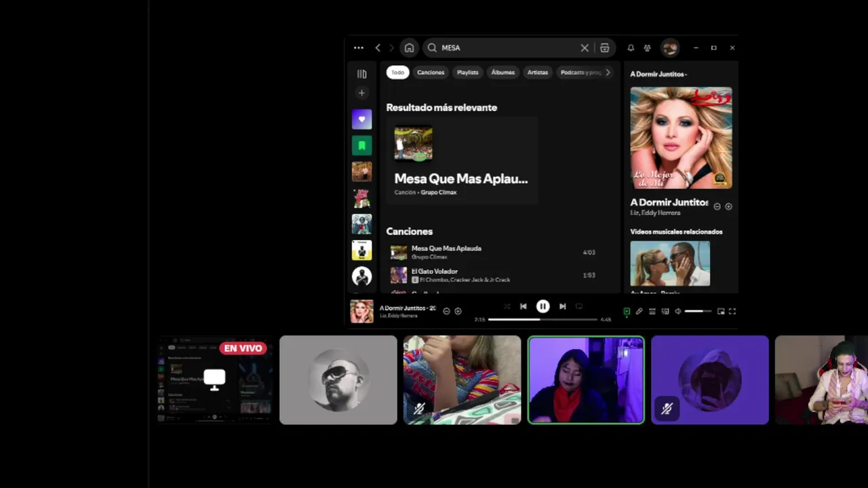Add to Liked Songs in player bar
Viewport: 868px width, 488px height.
pyautogui.click(x=458, y=311)
